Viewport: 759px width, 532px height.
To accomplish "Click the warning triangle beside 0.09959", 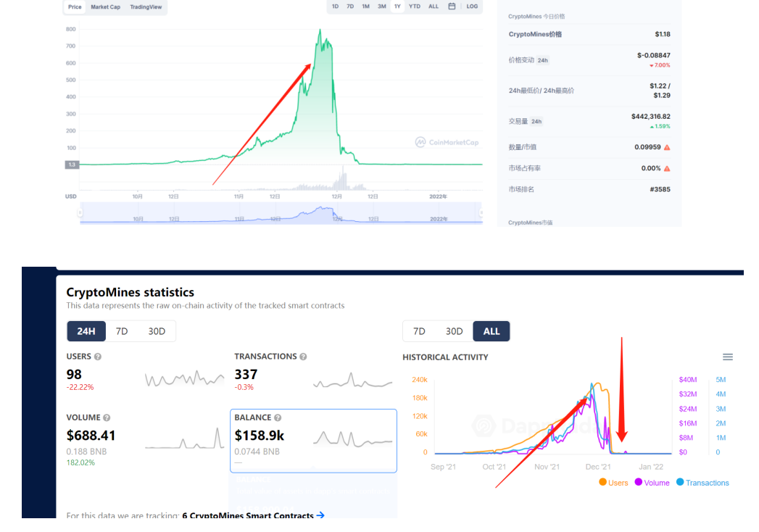I will (x=667, y=147).
